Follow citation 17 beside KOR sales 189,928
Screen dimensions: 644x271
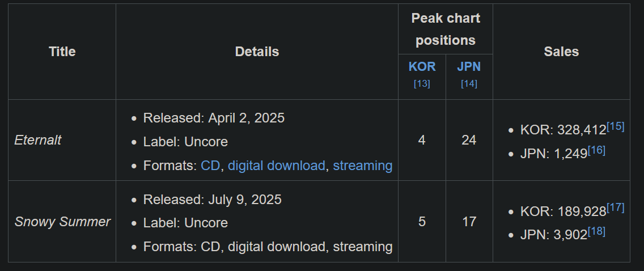point(615,208)
